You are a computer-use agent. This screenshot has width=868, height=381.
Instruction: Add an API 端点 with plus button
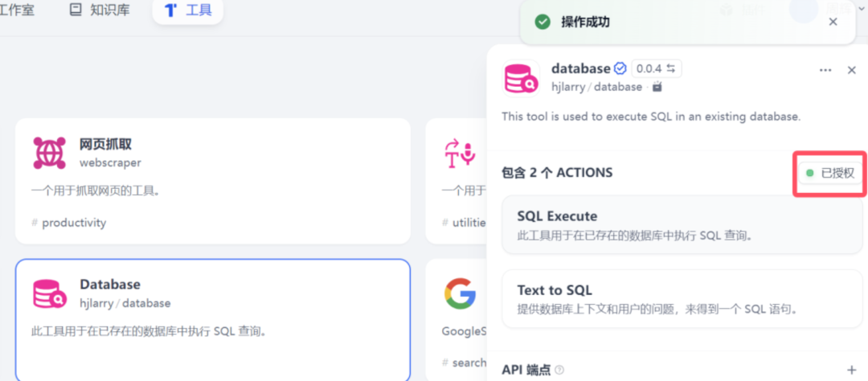pos(852,370)
